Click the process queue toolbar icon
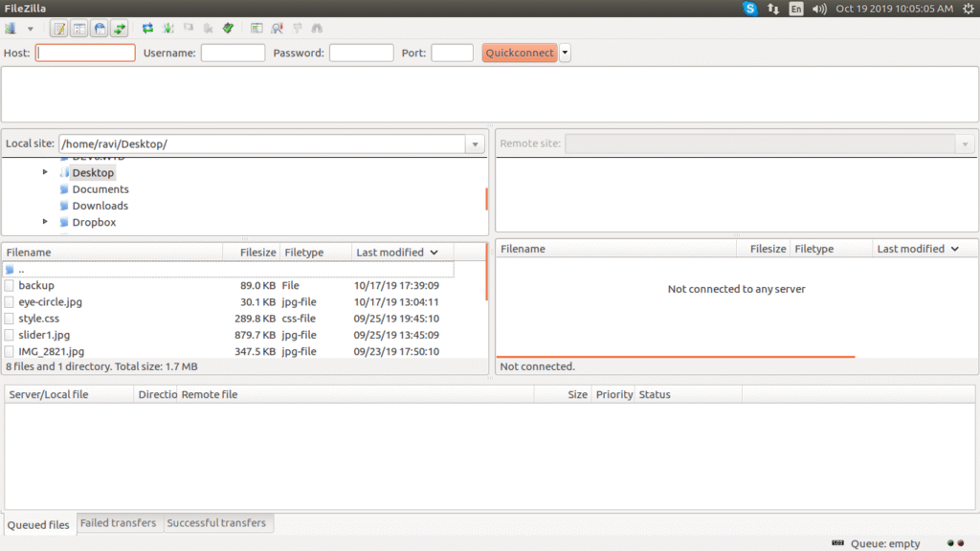980x551 pixels. click(167, 29)
